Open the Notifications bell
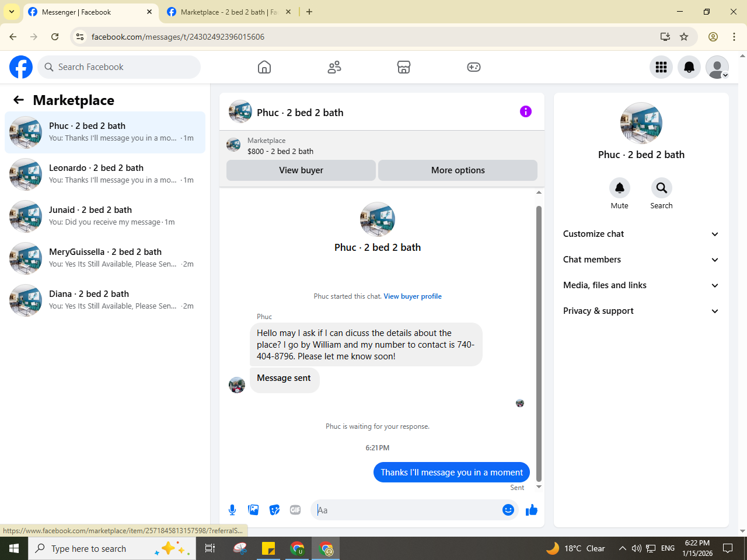Viewport: 747px width, 560px height. [689, 67]
